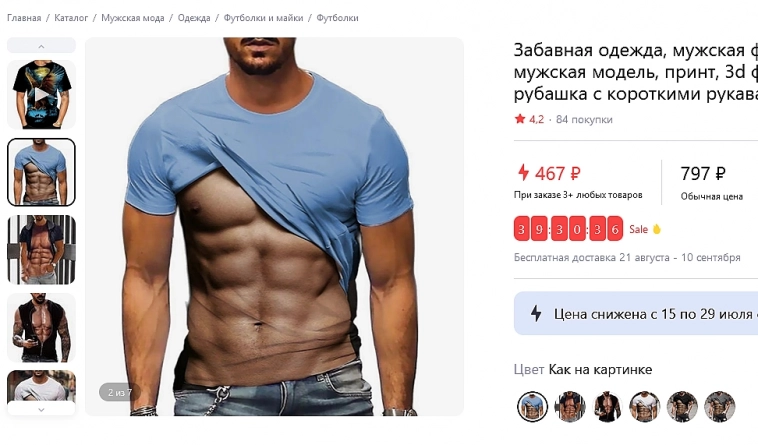Pick the sixth gray shirt color swatch
The width and height of the screenshot is (758, 445).
(719, 406)
